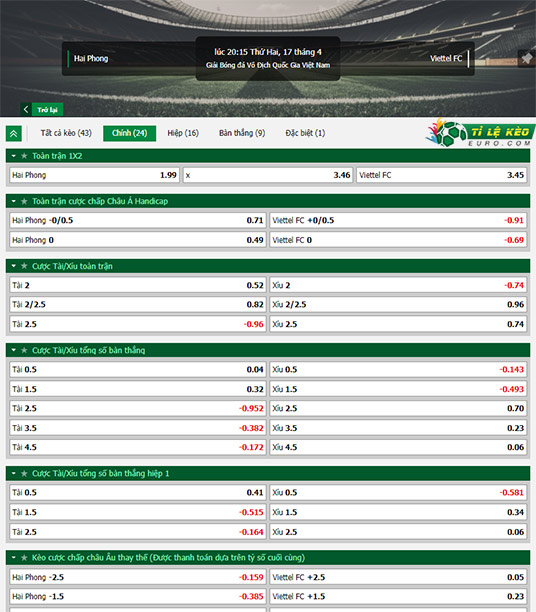Click the back arrow icon near Trở lại

tap(26, 109)
